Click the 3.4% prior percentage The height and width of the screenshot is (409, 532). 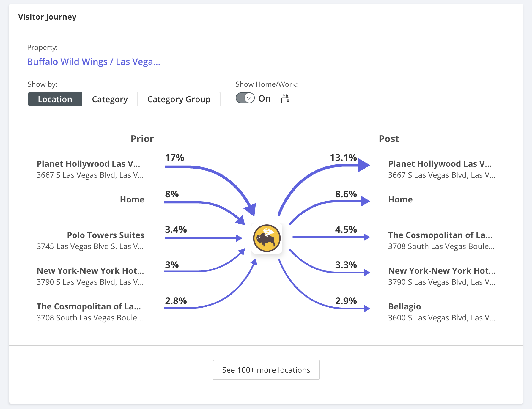176,229
